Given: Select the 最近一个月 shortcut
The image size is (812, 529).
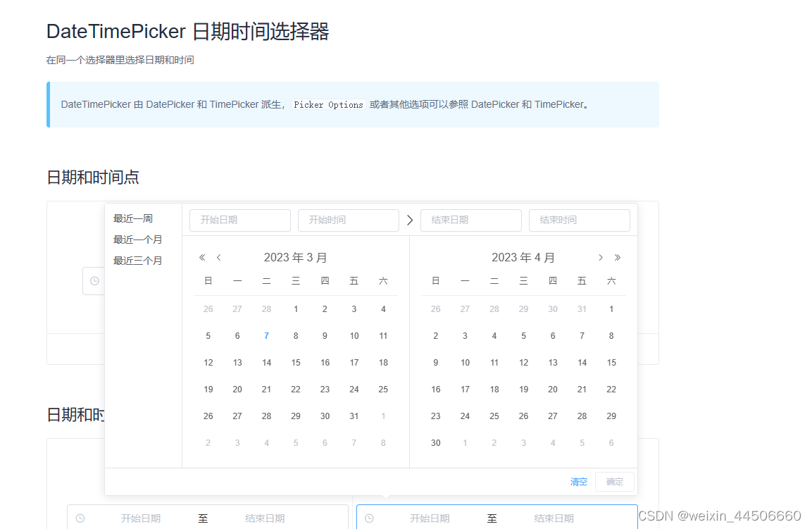Looking at the screenshot, I should click(x=138, y=239).
